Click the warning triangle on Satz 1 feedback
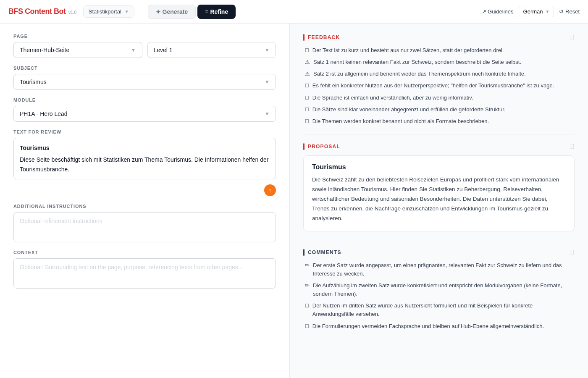The width and height of the screenshot is (588, 378). tap(307, 62)
